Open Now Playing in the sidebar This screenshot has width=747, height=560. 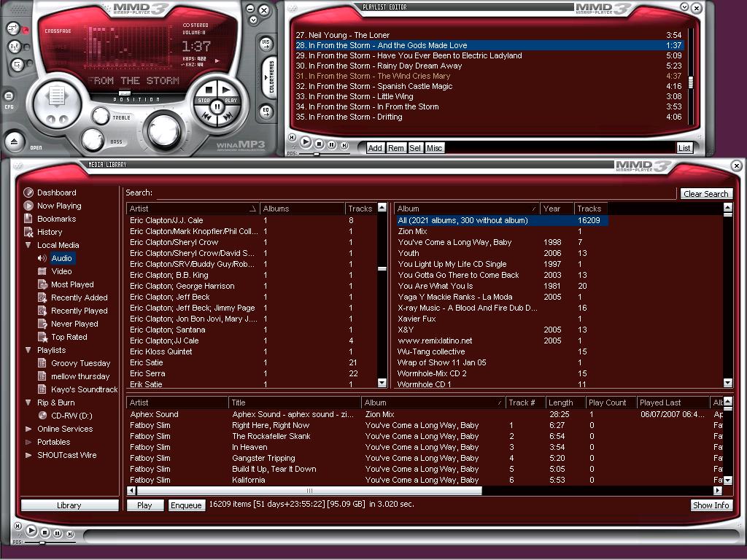[x=59, y=206]
